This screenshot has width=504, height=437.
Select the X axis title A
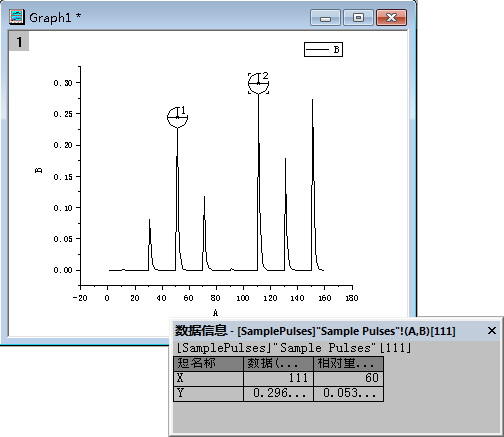coord(215,313)
